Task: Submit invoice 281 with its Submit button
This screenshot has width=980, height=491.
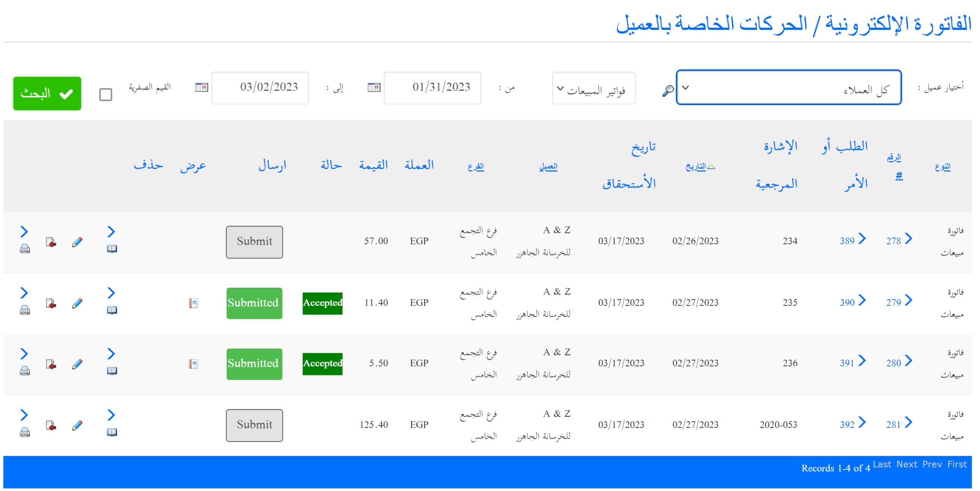Action: pyautogui.click(x=254, y=425)
